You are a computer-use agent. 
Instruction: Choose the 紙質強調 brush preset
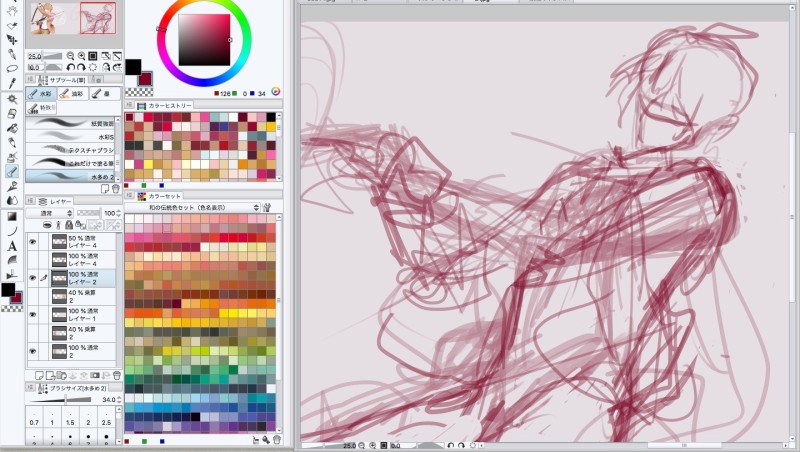click(x=70, y=123)
